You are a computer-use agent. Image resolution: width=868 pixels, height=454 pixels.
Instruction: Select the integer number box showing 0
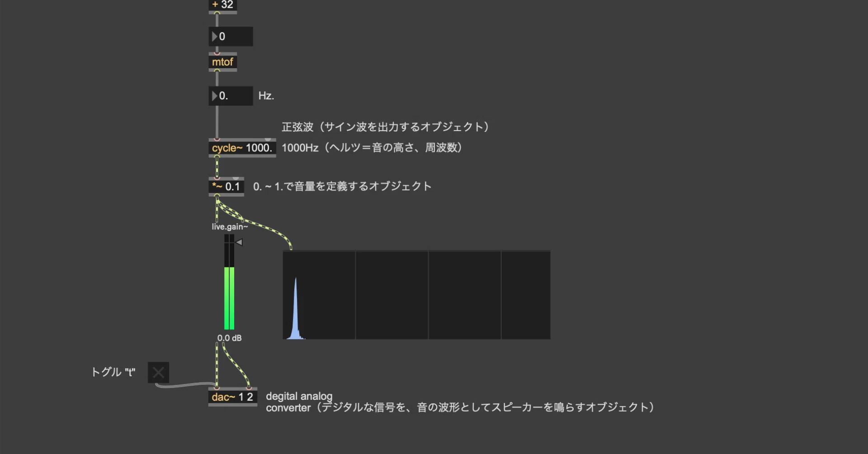coord(231,37)
